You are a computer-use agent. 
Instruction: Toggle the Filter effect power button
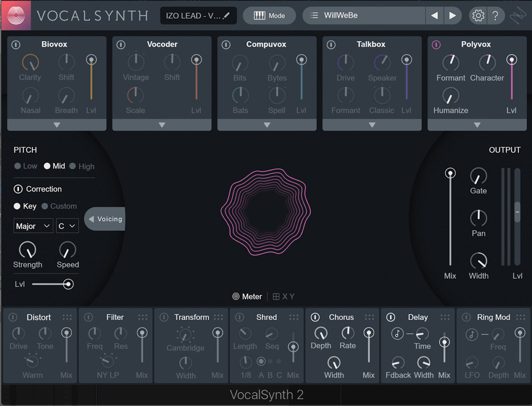(x=88, y=317)
